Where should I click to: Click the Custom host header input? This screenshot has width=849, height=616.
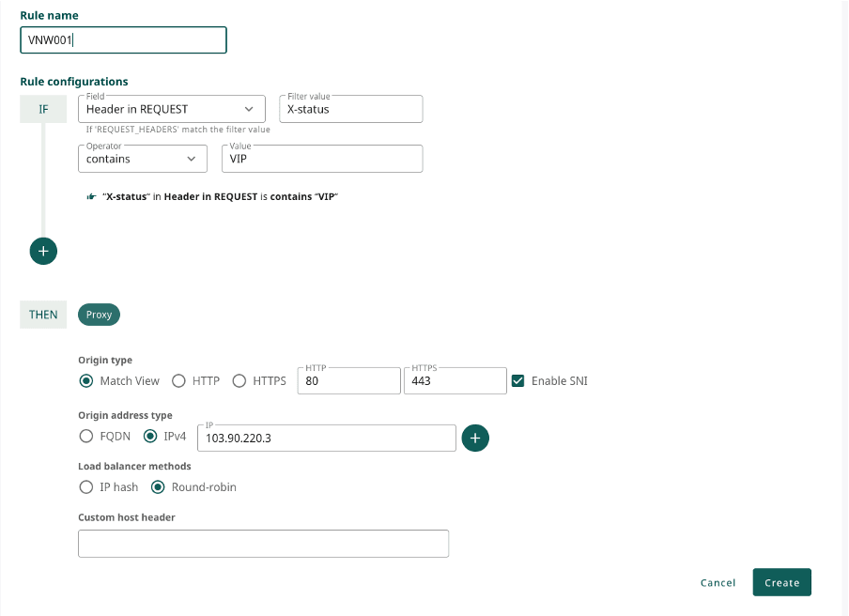(x=263, y=544)
